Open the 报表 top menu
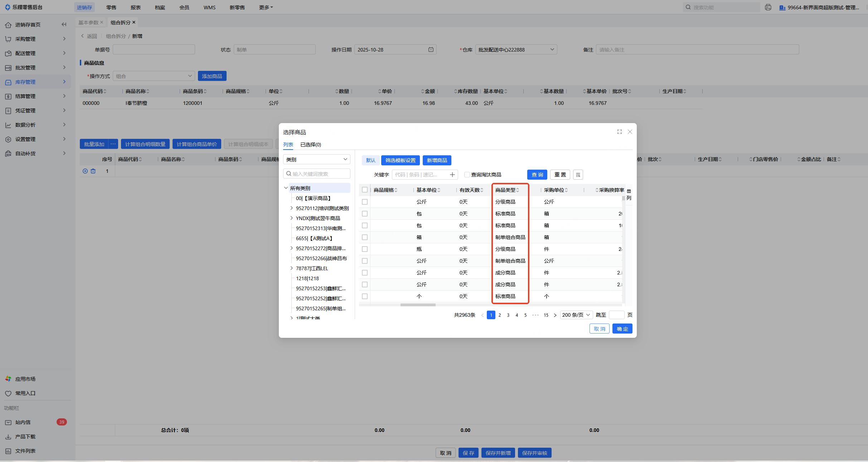868x462 pixels. (x=135, y=7)
